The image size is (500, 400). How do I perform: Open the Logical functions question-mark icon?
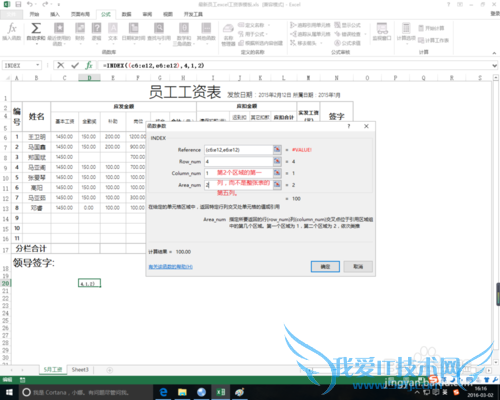(96, 32)
